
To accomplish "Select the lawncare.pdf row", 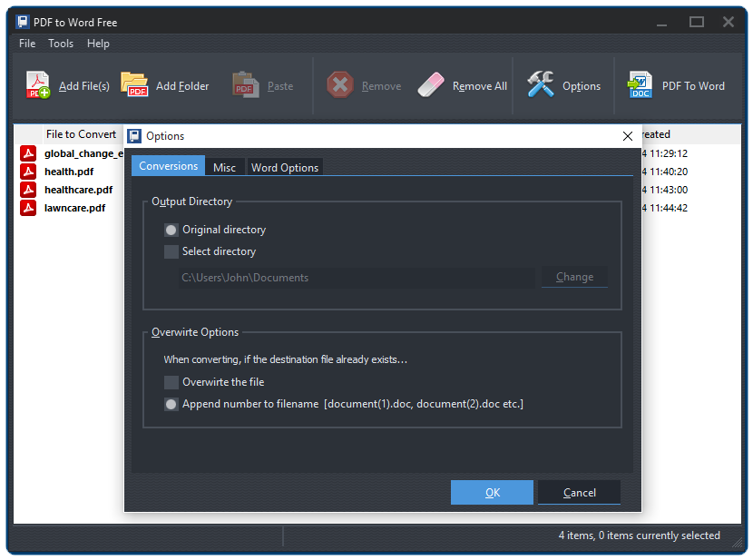I will [x=74, y=208].
